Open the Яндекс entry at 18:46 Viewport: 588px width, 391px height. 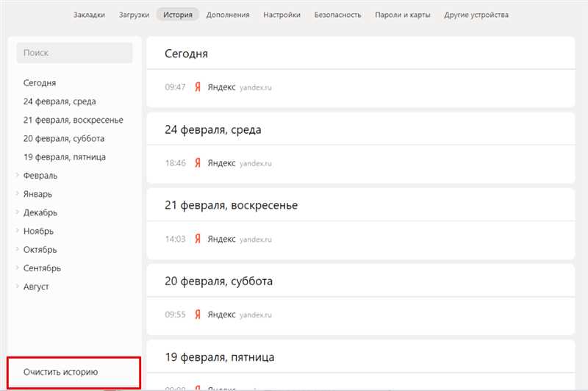pyautogui.click(x=222, y=163)
